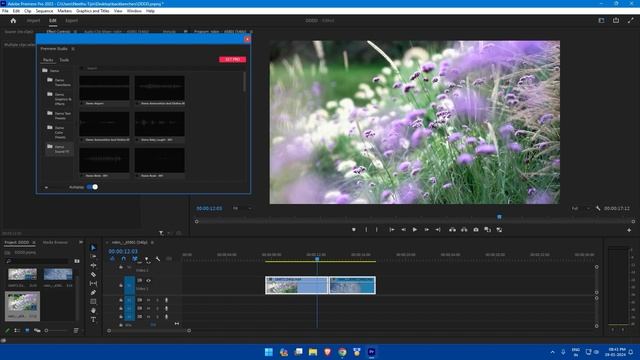Select the Hand tool
The image size is (640, 360).
pyautogui.click(x=93, y=310)
